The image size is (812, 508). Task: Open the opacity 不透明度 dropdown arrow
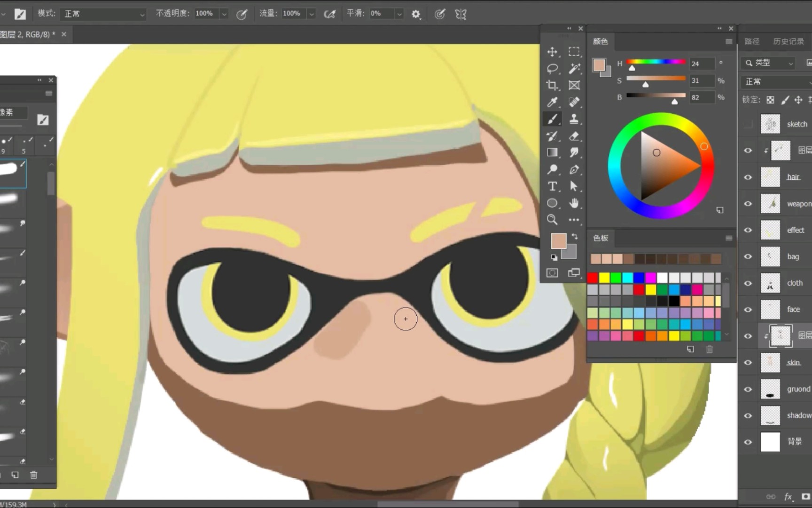224,14
